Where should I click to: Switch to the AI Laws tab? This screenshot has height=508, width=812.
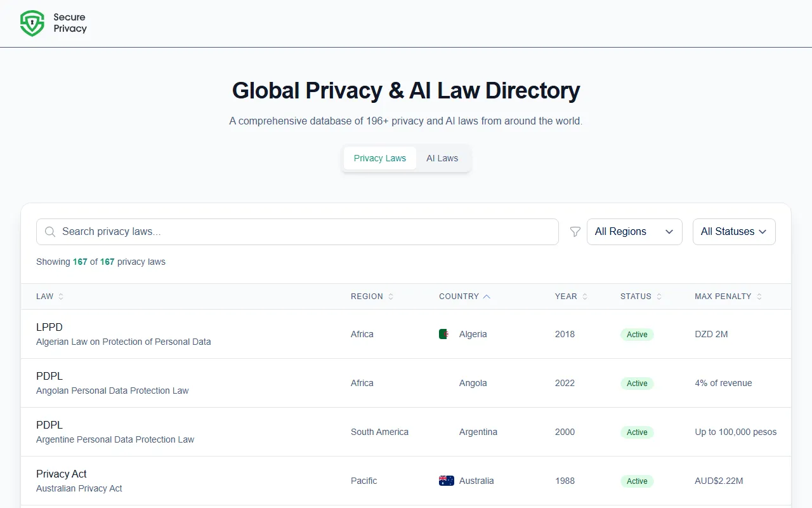442,158
